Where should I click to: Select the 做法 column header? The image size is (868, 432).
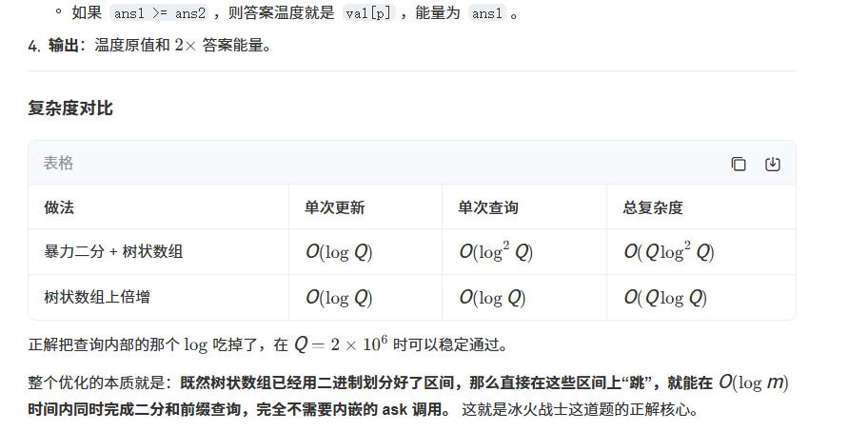[x=59, y=207]
